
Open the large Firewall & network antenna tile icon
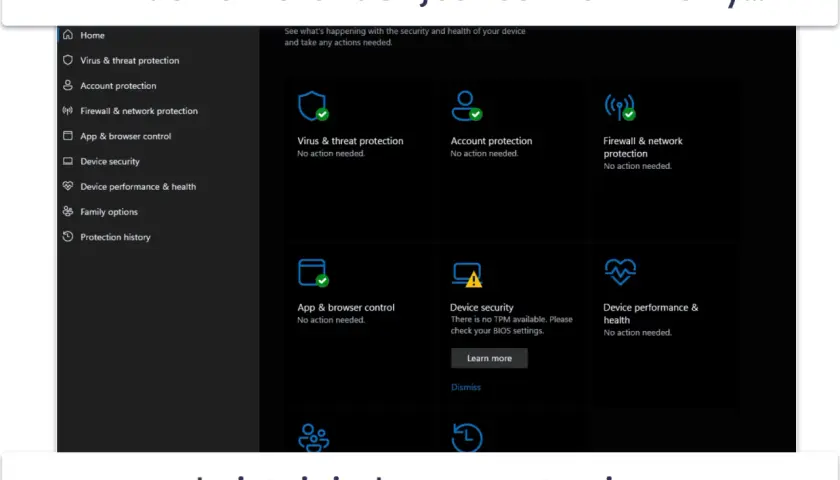(x=620, y=107)
